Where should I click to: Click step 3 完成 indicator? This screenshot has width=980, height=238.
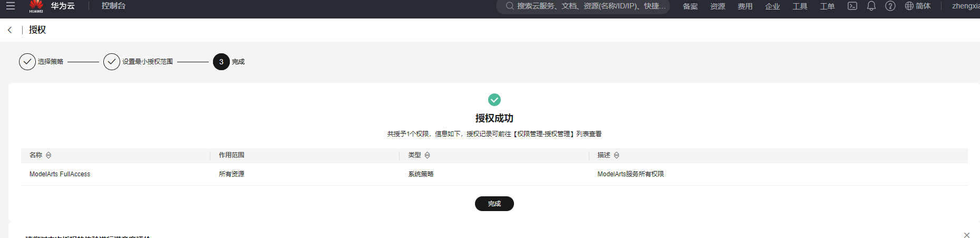221,62
